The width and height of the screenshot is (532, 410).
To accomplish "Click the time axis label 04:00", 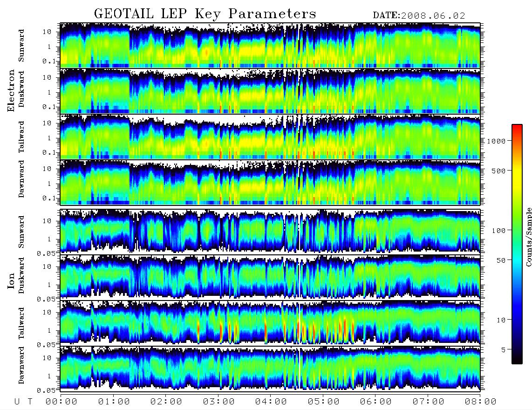I will pyautogui.click(x=271, y=402).
